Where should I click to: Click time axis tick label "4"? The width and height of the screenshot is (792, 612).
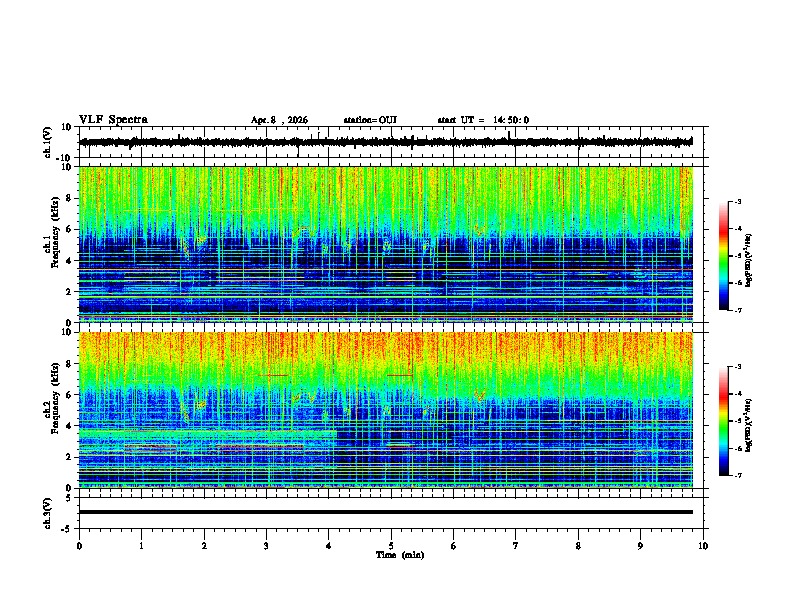pos(329,546)
